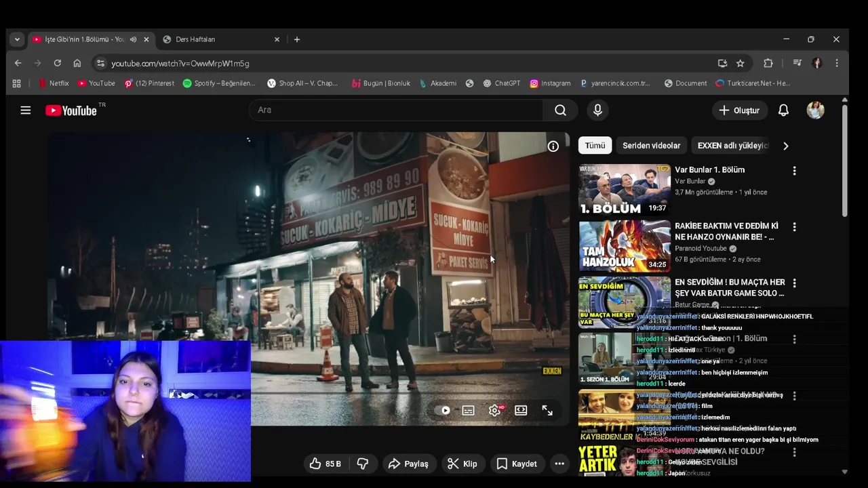This screenshot has height=488, width=868.
Task: Open the browser extensions puzzle icon
Action: coord(768,63)
